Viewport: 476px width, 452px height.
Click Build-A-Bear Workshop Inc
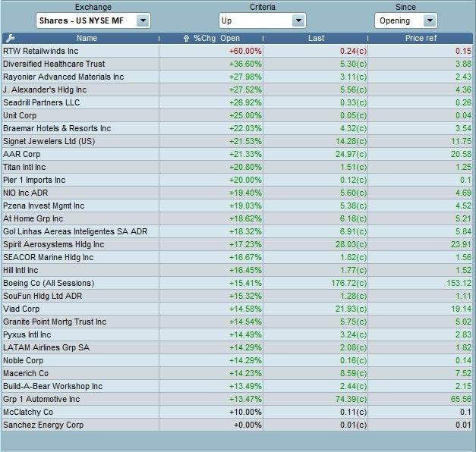point(53,386)
